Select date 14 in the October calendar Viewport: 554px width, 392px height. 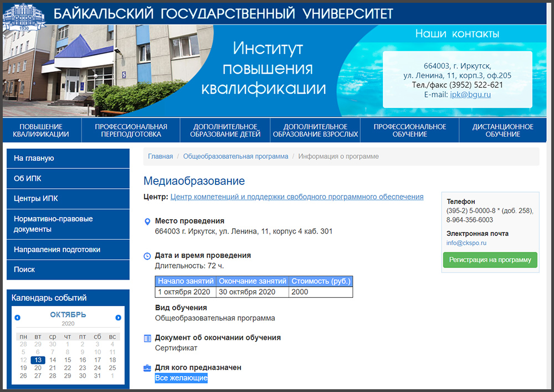(x=53, y=360)
